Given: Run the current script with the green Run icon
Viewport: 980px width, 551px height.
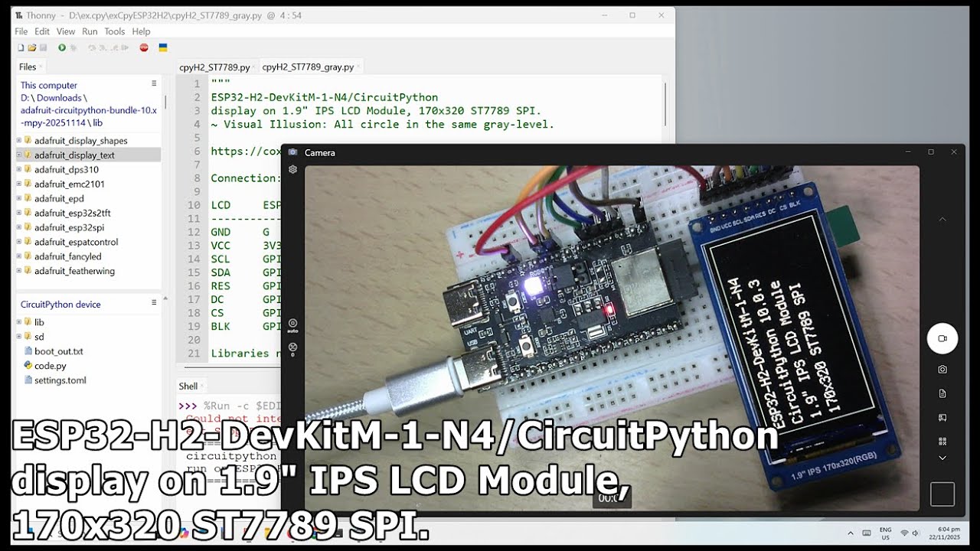Looking at the screenshot, I should (x=62, y=47).
